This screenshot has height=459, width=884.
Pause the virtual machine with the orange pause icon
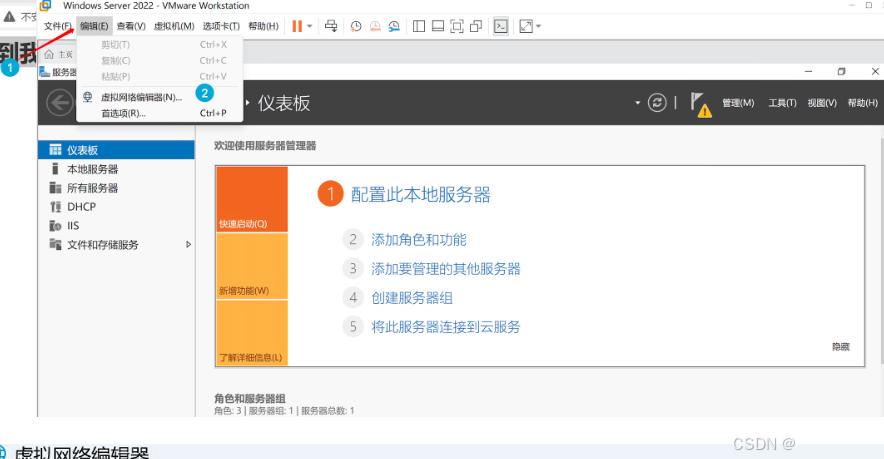tap(297, 26)
